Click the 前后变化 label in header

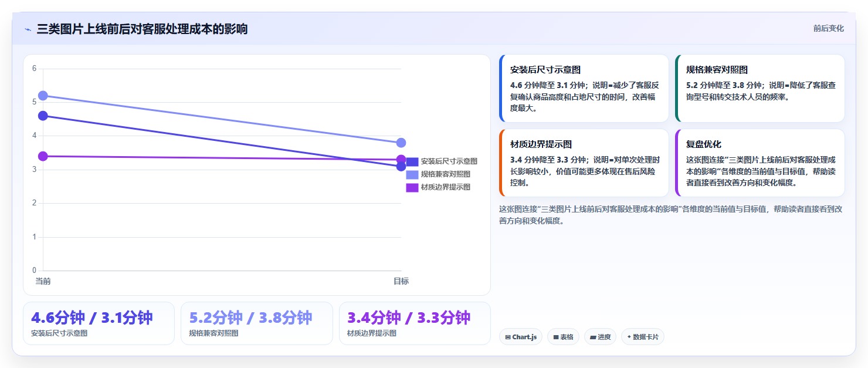828,28
